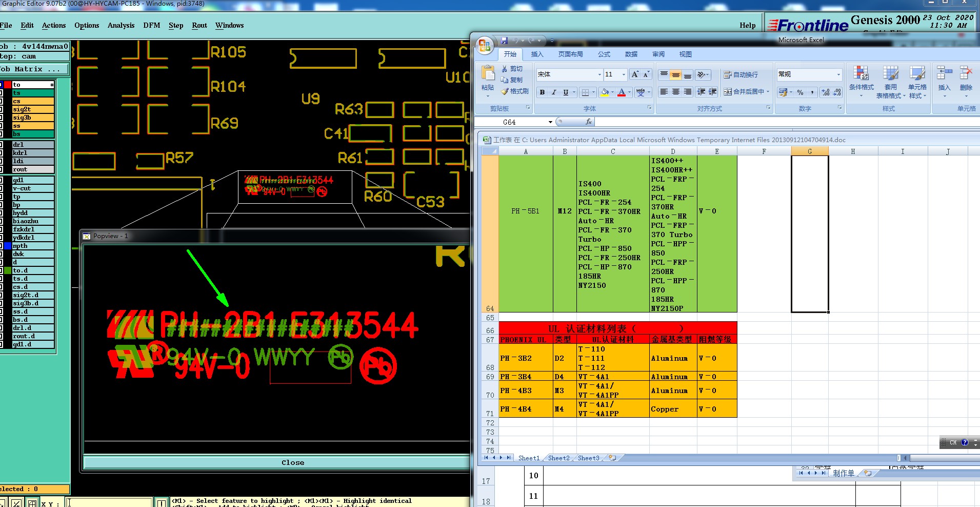980x507 pixels.
Task: Select the 'npth' layer in layer list
Action: tap(33, 246)
